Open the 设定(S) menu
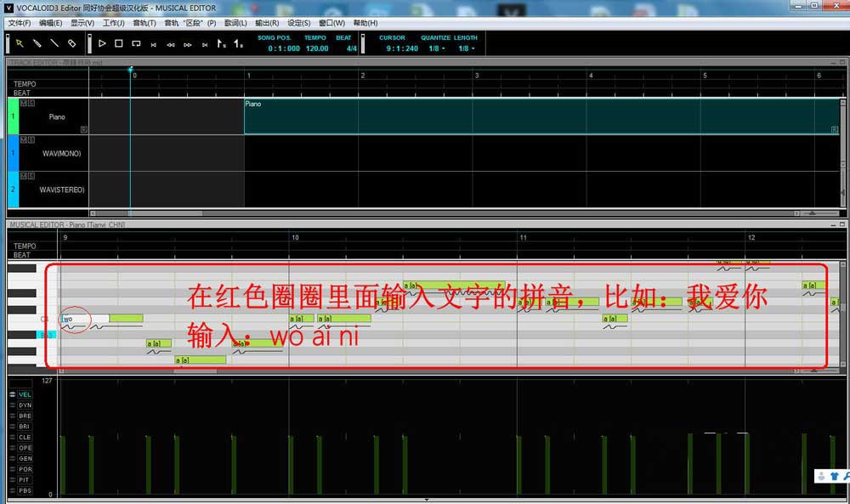Viewport: 850px width, 504px height. coord(298,23)
